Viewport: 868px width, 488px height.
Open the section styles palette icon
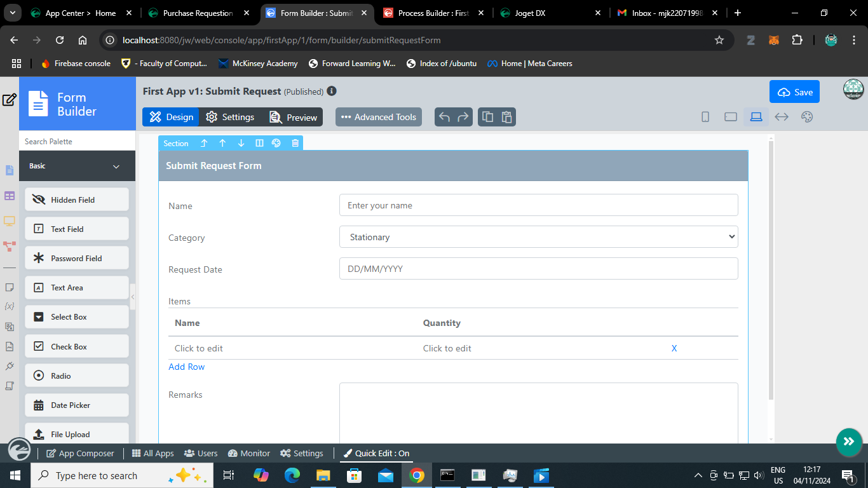coord(276,143)
